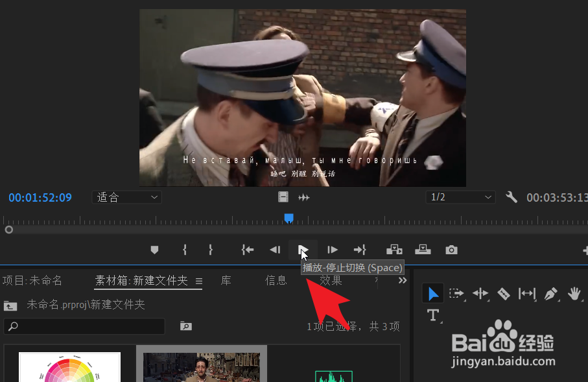Select the color wheel image thumbnail
This screenshot has height=382, width=588.
(70, 367)
